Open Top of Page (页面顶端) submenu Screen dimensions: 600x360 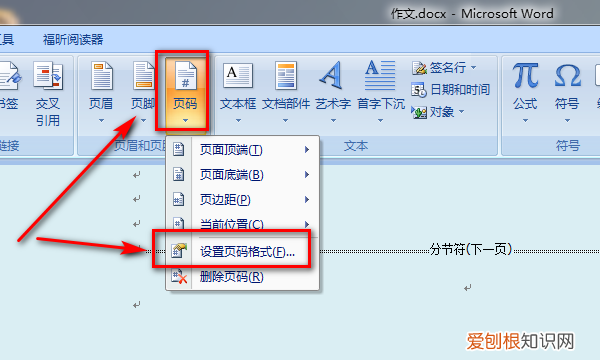point(307,150)
